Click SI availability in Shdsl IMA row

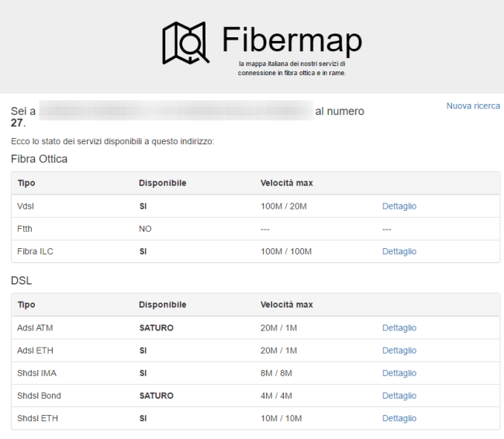143,373
